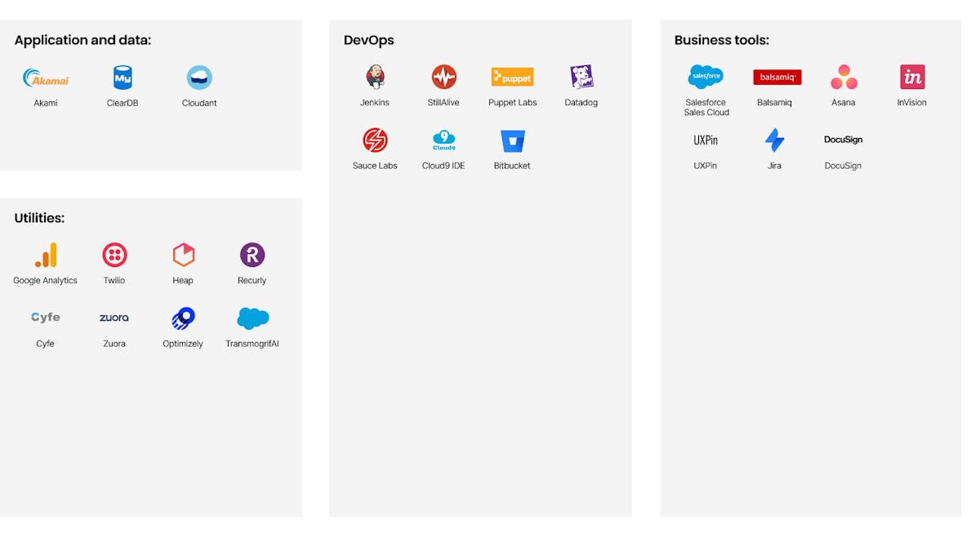Select the DocuSign logo
980x542 pixels.
tap(843, 140)
